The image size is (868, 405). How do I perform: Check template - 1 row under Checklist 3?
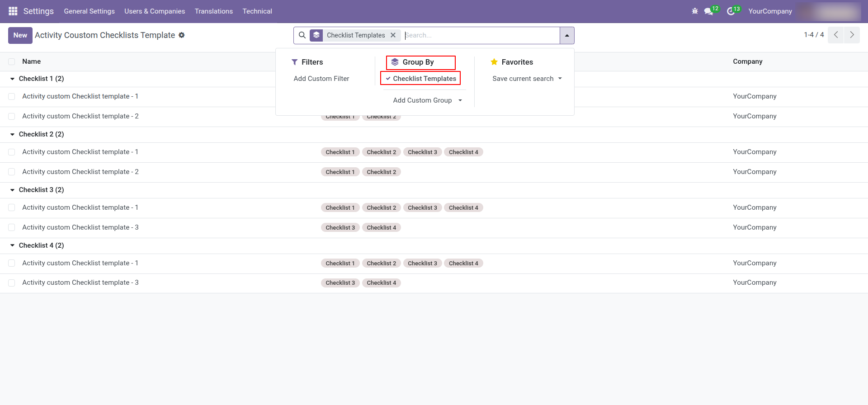pyautogui.click(x=12, y=207)
